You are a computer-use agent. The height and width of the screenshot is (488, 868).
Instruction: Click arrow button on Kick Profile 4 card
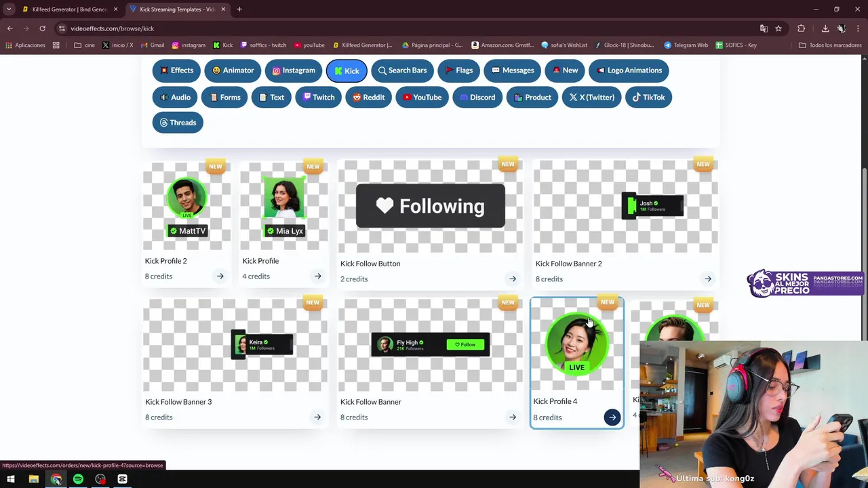tap(612, 418)
